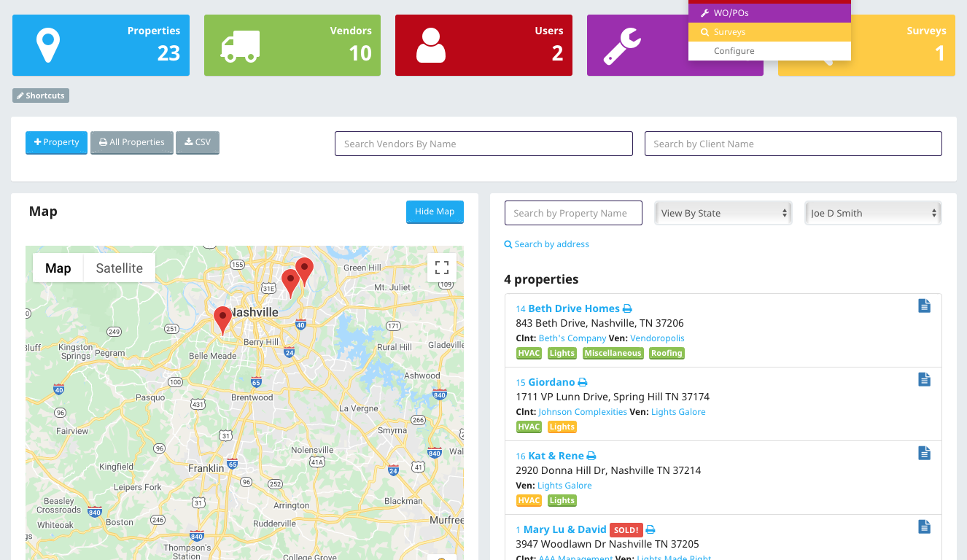This screenshot has height=560, width=967.
Task: Click the Users person icon
Action: [x=431, y=45]
